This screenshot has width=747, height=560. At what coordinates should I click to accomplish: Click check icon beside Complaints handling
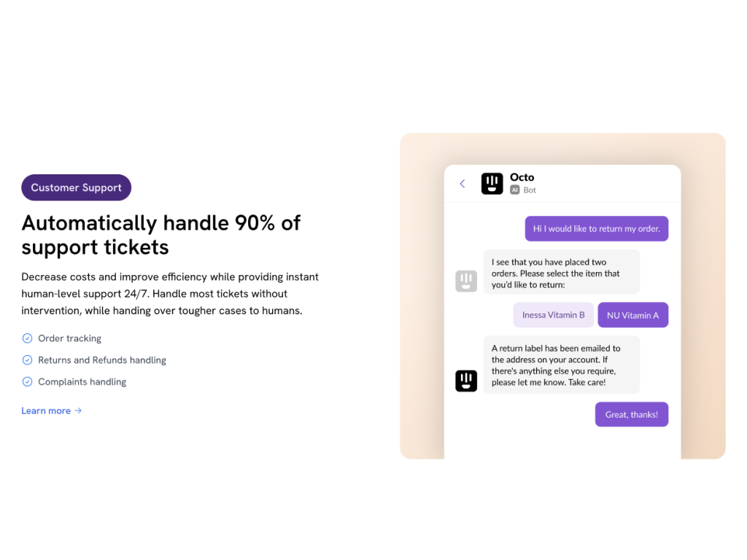pos(28,382)
